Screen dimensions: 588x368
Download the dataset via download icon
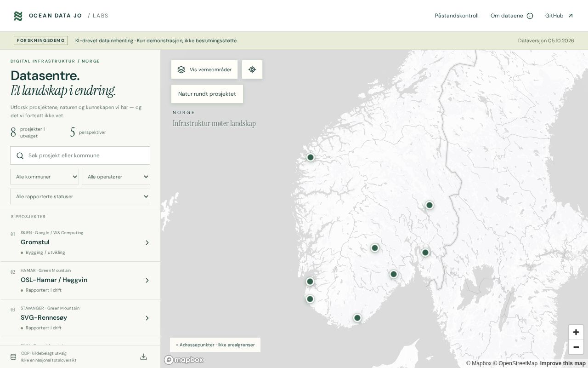[143, 356]
